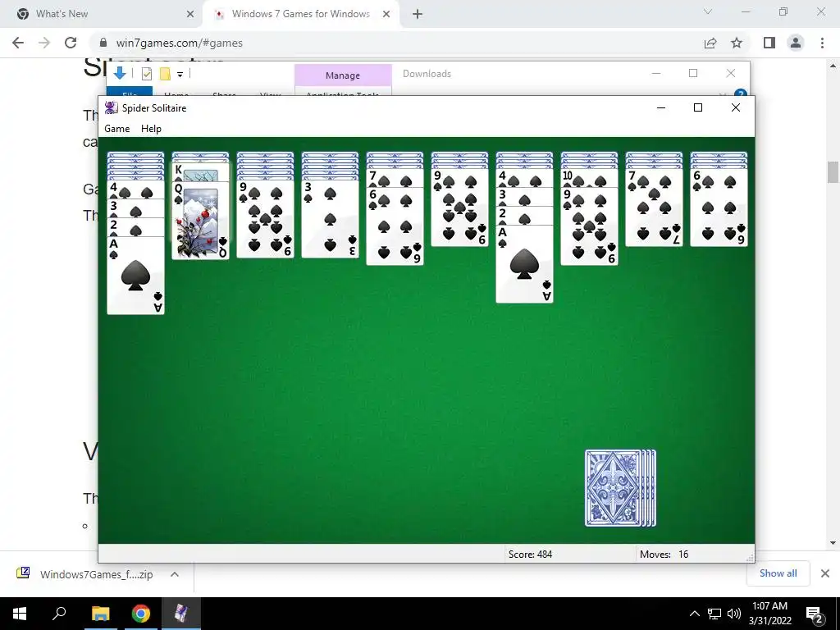Close the Chrome downloads bar
This screenshot has height=630, width=840.
(825, 573)
